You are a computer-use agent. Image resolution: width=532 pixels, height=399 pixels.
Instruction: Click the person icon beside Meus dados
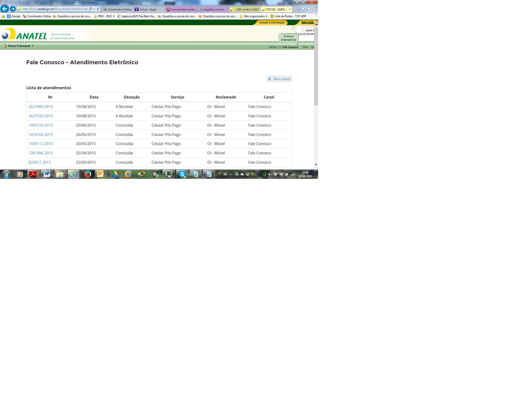[270, 79]
